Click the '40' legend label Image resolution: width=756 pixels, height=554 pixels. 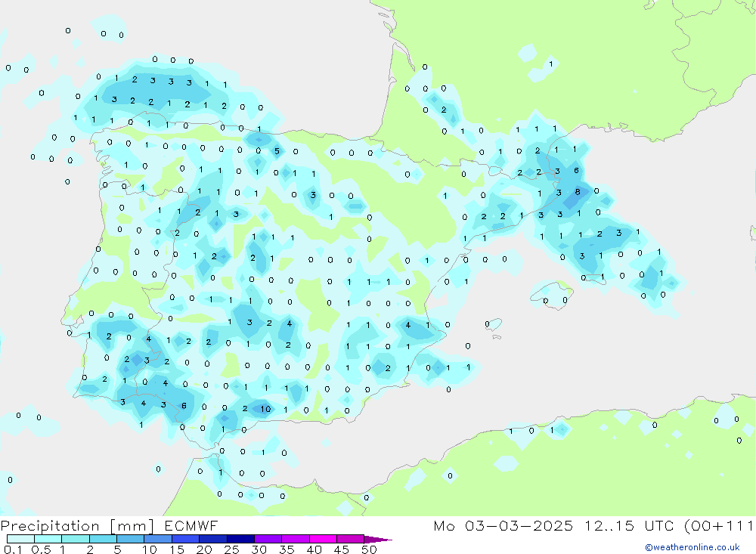(314, 549)
